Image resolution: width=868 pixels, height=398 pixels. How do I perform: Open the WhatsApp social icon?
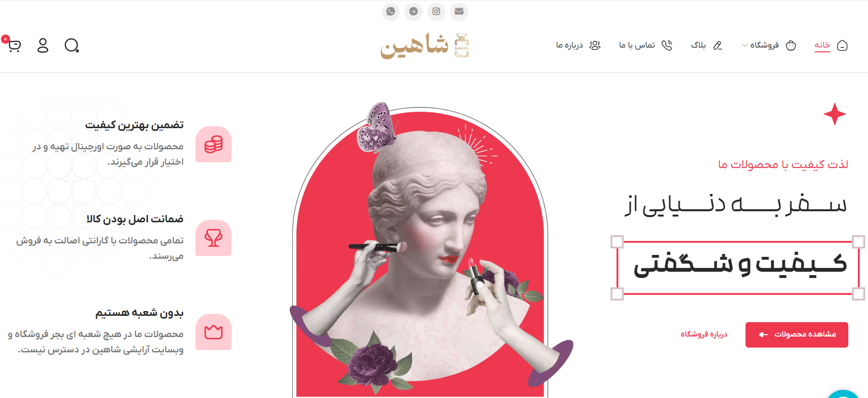click(x=391, y=12)
